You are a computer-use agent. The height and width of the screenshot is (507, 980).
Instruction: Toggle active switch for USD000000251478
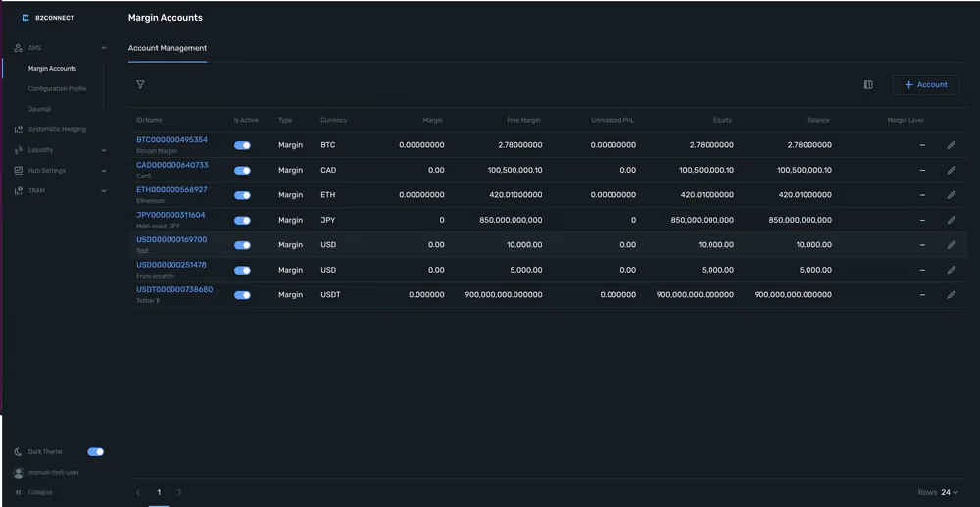[x=242, y=270]
